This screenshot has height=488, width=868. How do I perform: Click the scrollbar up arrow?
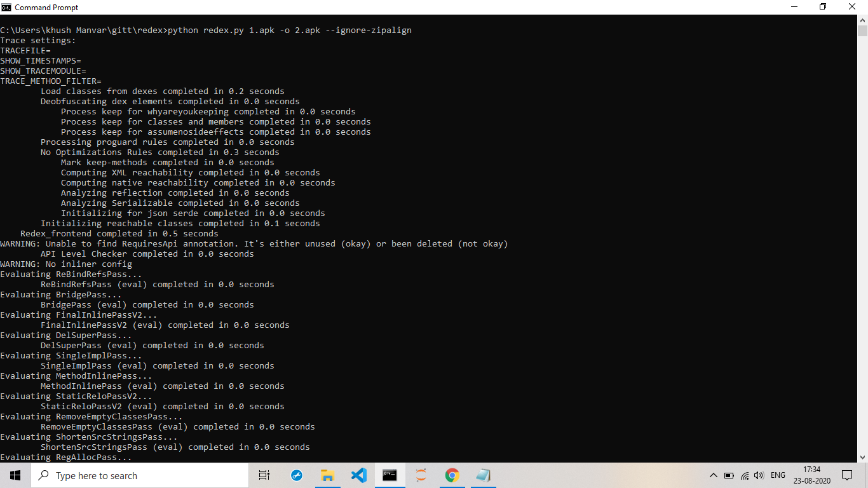click(x=863, y=20)
